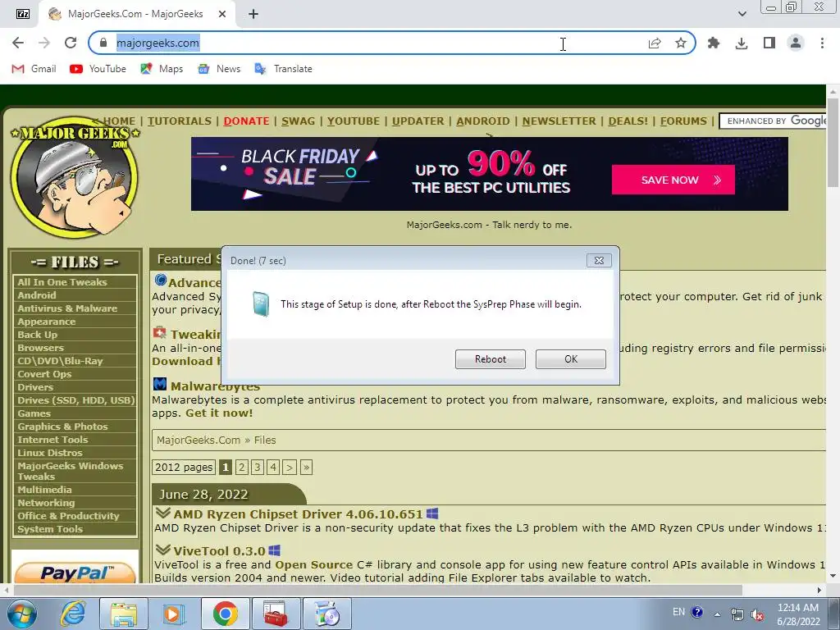Open Gmail bookmark

click(34, 69)
